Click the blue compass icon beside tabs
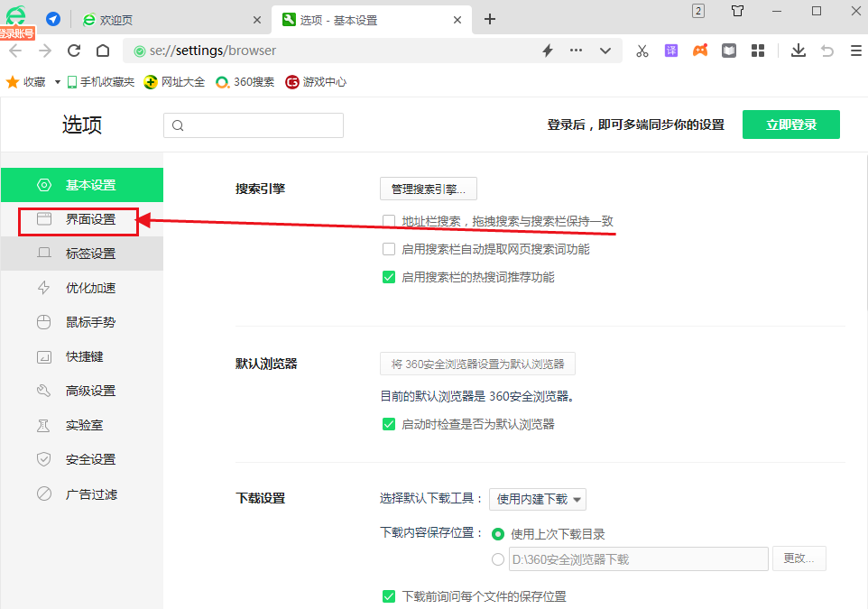868x609 pixels. pos(53,19)
